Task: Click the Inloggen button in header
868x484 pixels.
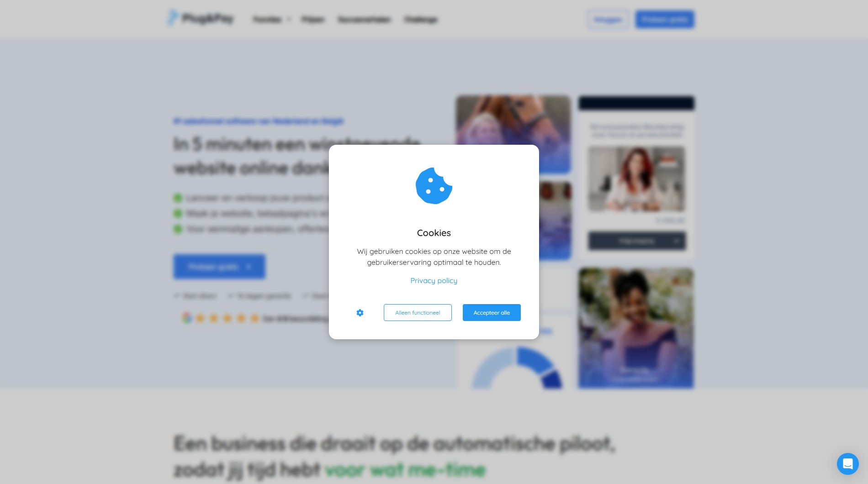Action: pyautogui.click(x=608, y=20)
